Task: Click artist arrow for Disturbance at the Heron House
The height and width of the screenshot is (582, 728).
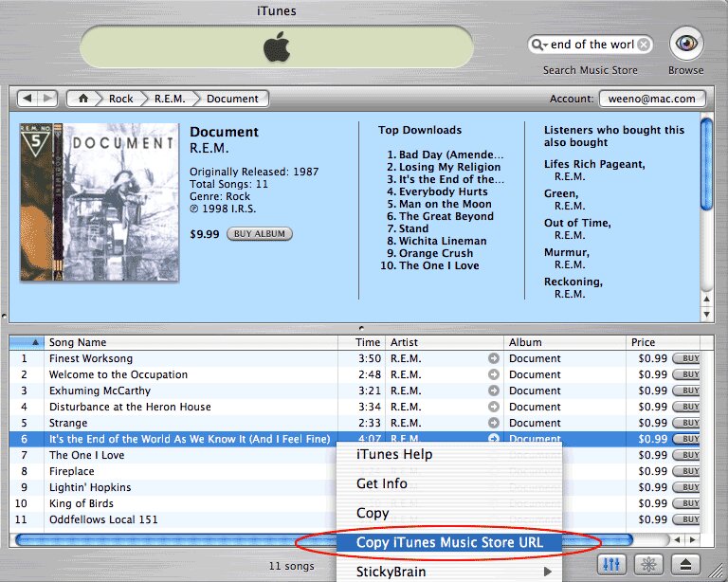Action: pos(494,407)
